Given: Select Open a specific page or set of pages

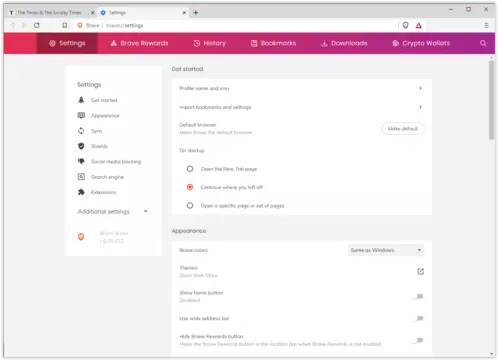Looking at the screenshot, I should point(190,206).
